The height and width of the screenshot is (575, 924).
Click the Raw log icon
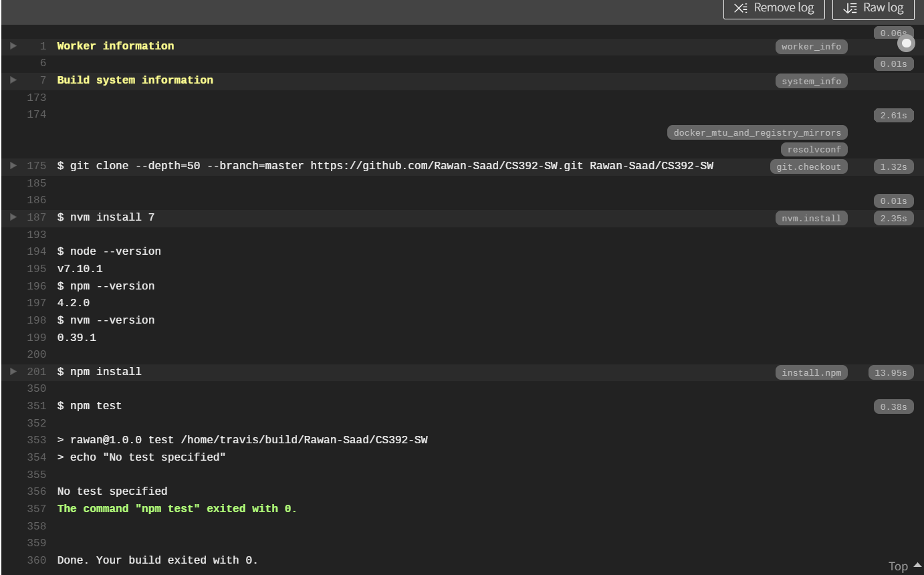coord(850,8)
